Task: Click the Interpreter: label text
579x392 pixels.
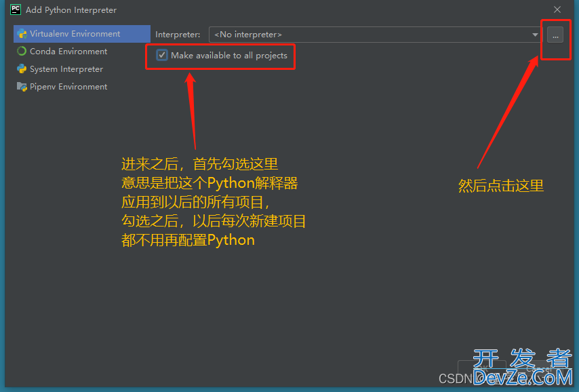Action: pos(178,35)
